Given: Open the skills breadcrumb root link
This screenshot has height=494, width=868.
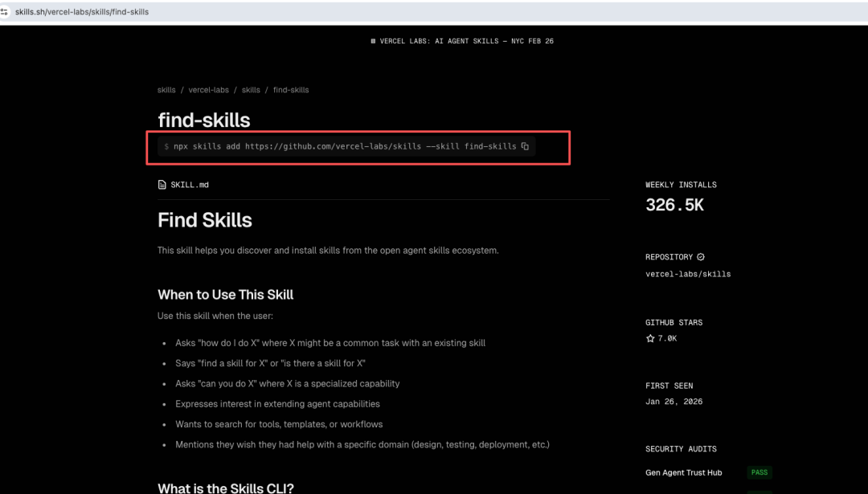Looking at the screenshot, I should click(x=166, y=90).
